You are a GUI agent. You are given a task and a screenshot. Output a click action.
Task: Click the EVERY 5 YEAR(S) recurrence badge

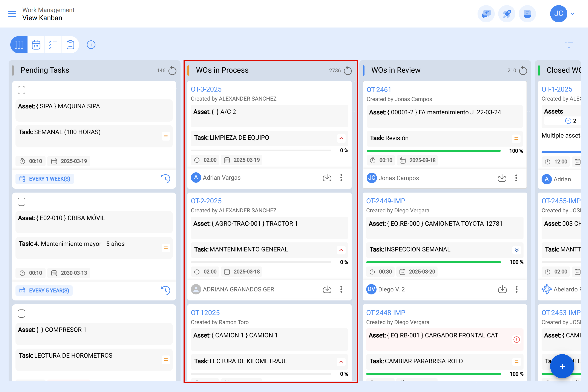[44, 291]
